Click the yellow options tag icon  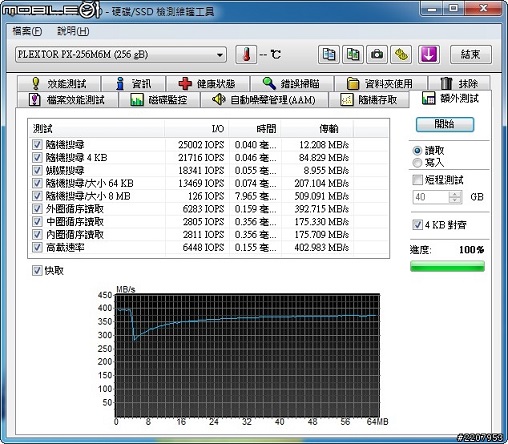click(401, 54)
